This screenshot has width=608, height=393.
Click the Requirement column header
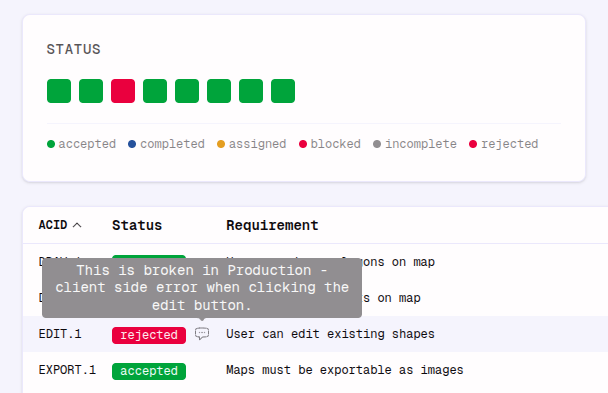coord(272,225)
